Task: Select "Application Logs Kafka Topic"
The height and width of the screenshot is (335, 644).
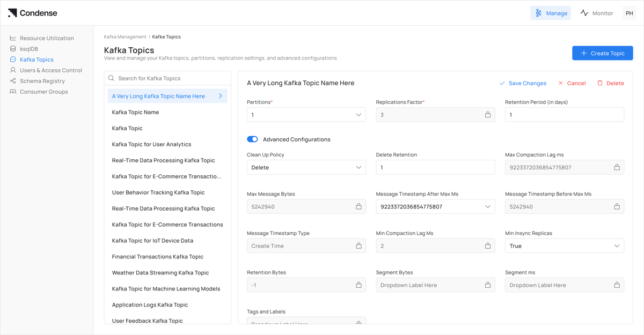Action: pyautogui.click(x=167, y=305)
